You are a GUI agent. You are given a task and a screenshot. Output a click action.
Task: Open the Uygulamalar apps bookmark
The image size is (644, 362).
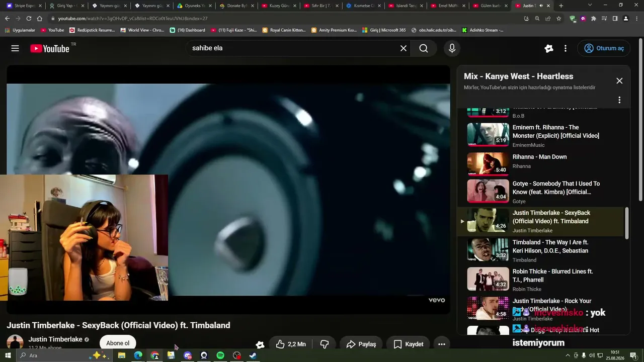click(20, 30)
